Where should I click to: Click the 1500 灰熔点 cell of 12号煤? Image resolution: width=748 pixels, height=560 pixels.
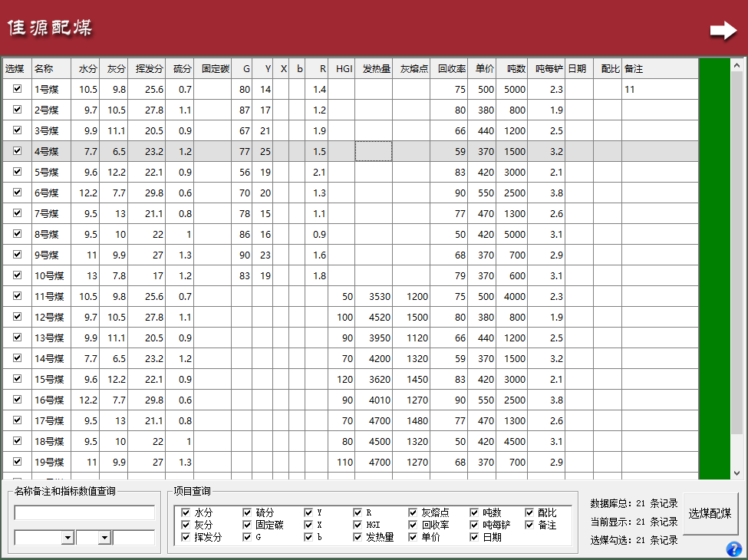pos(411,318)
